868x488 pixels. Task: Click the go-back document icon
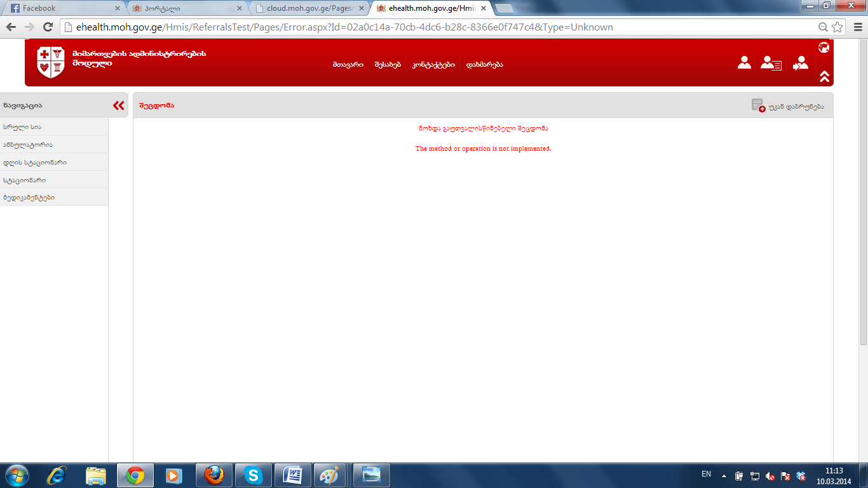pyautogui.click(x=757, y=105)
